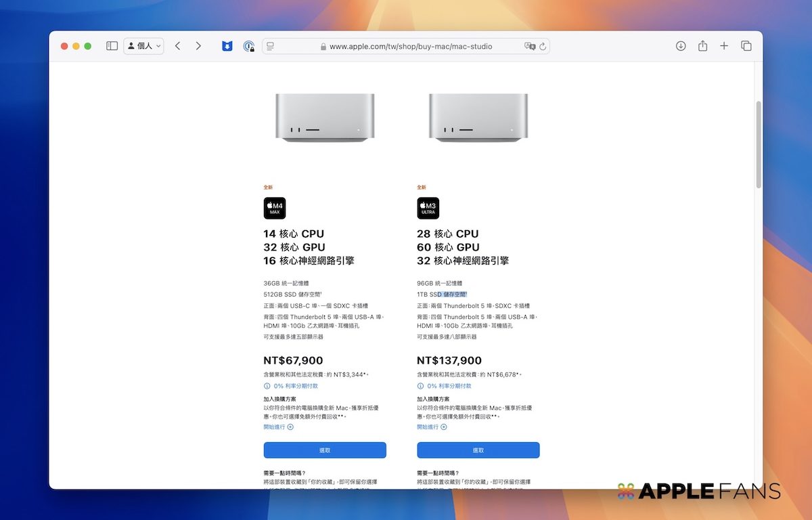
Task: Go back to the previous page
Action: tap(177, 46)
